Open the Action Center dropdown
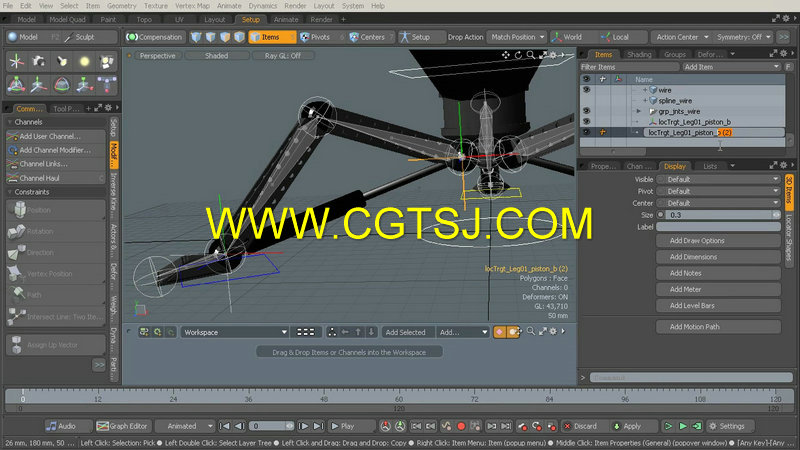Viewport: 800px width, 450px height. coord(681,37)
